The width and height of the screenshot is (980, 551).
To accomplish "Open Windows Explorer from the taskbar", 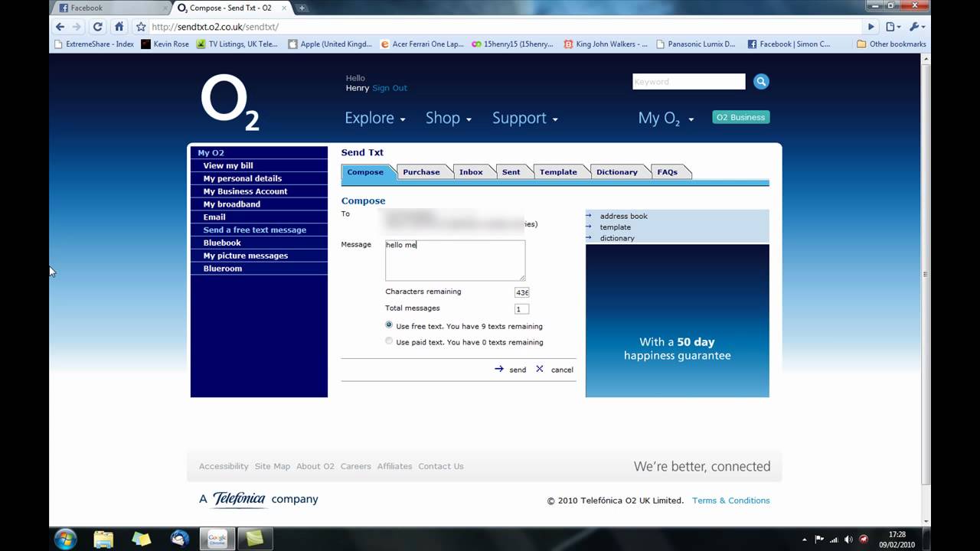I will pyautogui.click(x=103, y=539).
